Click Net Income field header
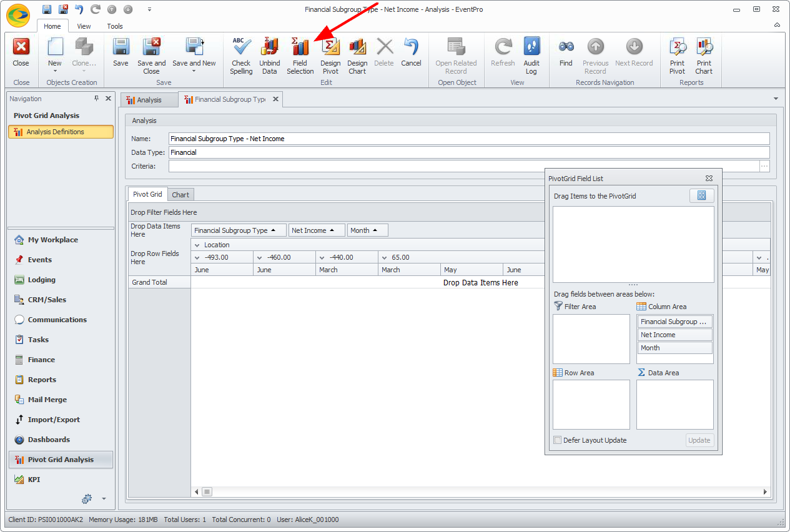This screenshot has width=790, height=532. point(317,230)
